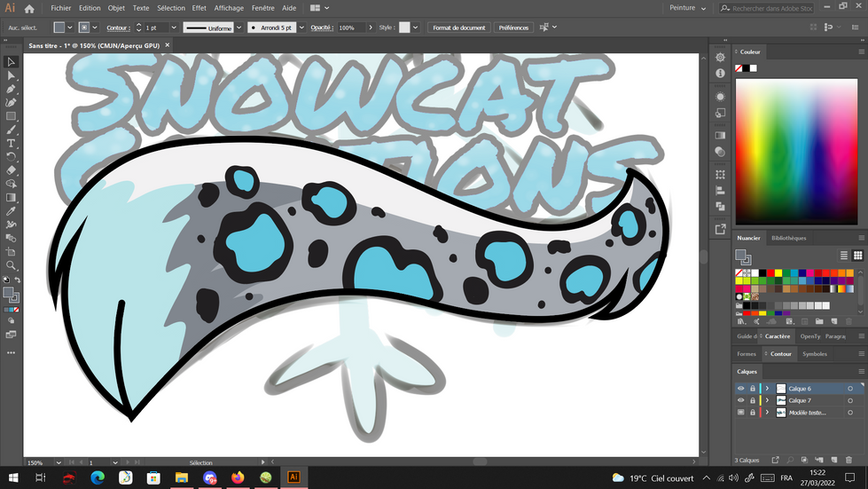Activate the Zoom magnifier tool
Screen dimensions: 868x489
pos(11,265)
